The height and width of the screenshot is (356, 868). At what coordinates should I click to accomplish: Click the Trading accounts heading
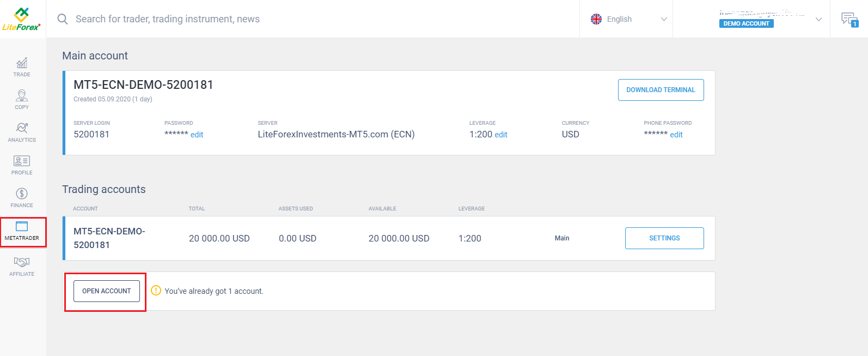[x=104, y=189]
